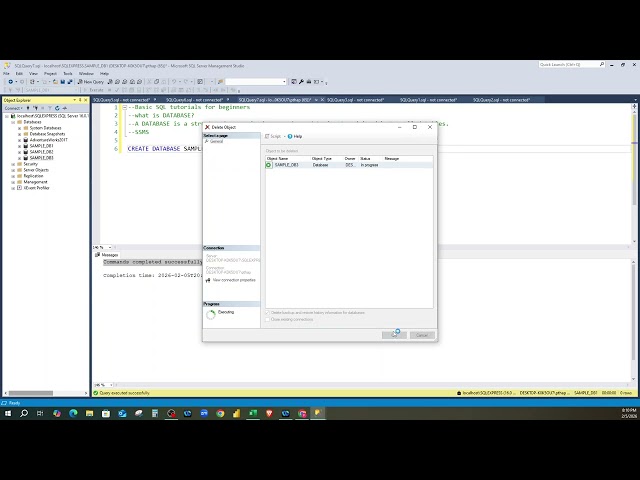The height and width of the screenshot is (480, 640).
Task: Click the green status icon beside SAMPLE_DB3 row
Action: coord(269,165)
